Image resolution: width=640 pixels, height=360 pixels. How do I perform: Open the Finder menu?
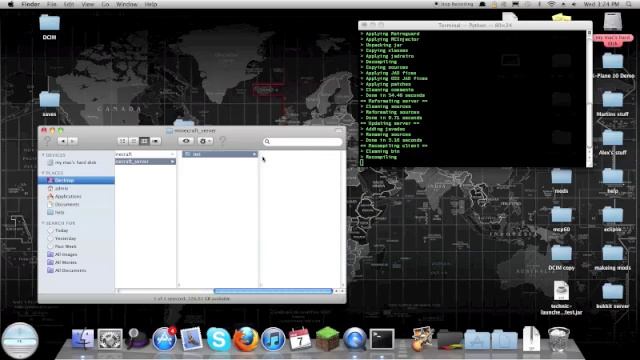coord(31,4)
